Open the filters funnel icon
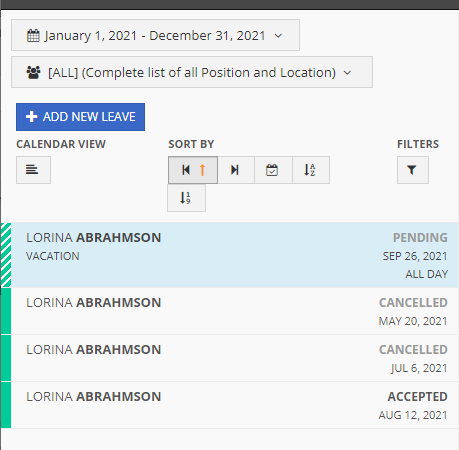Viewport: 459px width, 450px height. click(413, 170)
